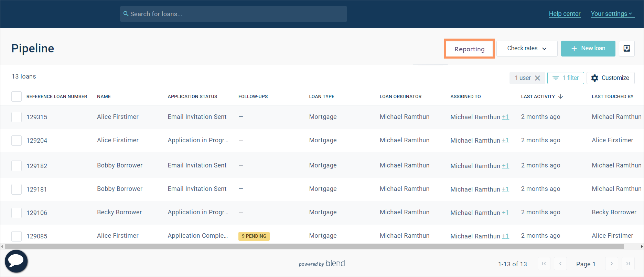
Task: Click the Follow-ups column header
Action: point(253,96)
